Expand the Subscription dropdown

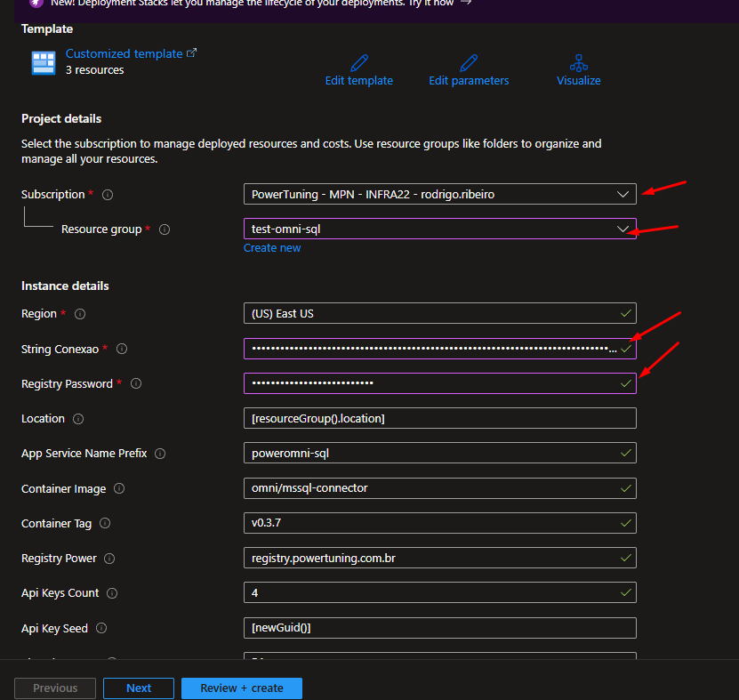pyautogui.click(x=439, y=194)
